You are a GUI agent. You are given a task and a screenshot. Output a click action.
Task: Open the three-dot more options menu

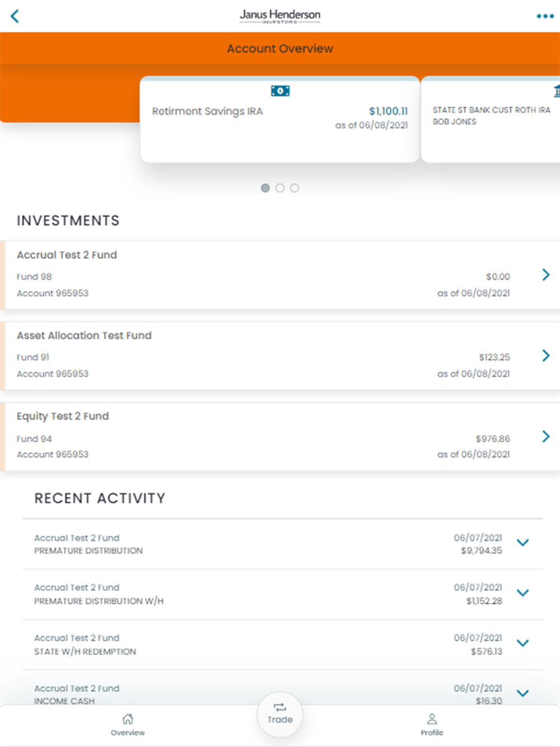click(545, 16)
